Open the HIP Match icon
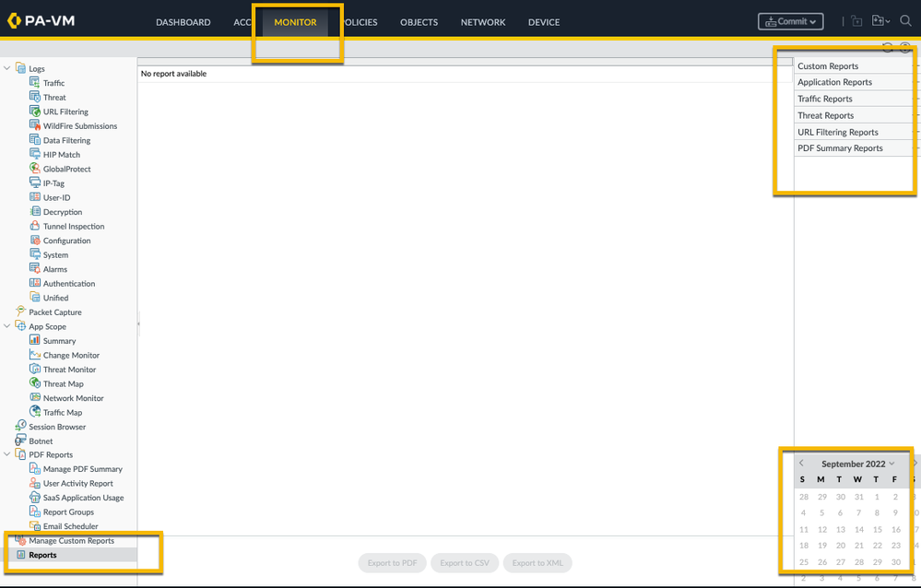This screenshot has height=588, width=921. coord(35,154)
